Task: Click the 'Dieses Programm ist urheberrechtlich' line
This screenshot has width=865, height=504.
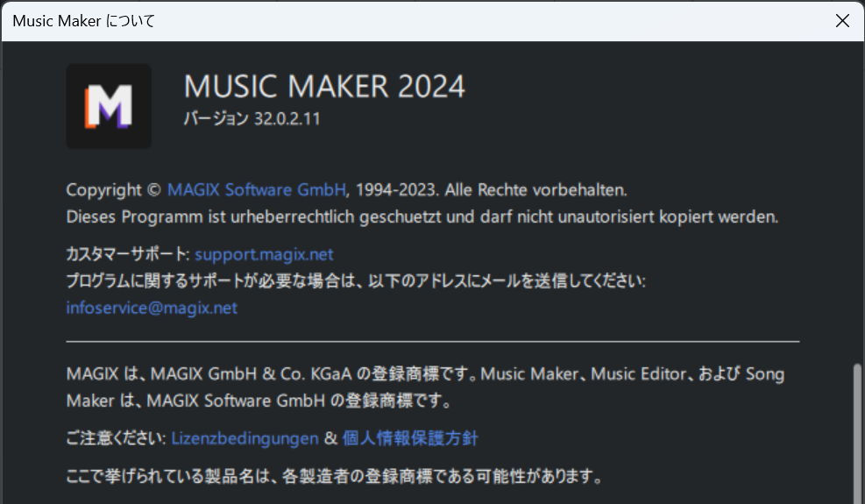Action: tap(422, 217)
